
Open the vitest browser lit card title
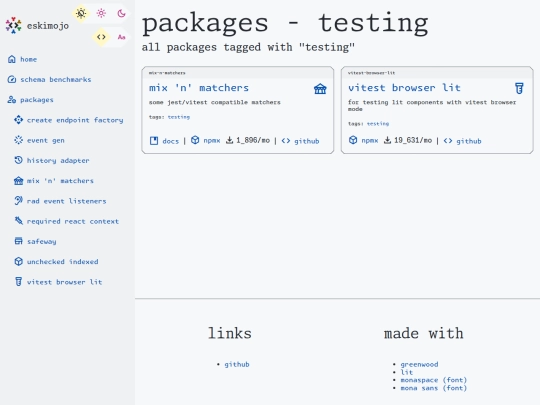click(404, 88)
